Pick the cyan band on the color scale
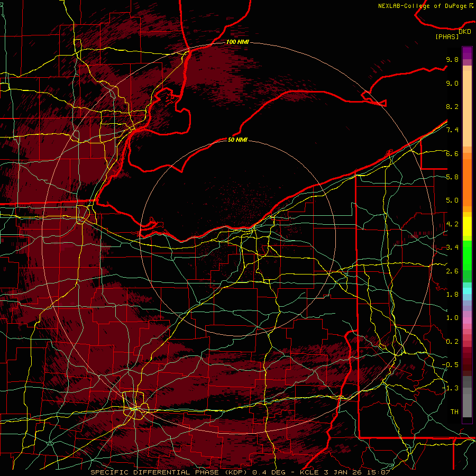 coord(467,291)
